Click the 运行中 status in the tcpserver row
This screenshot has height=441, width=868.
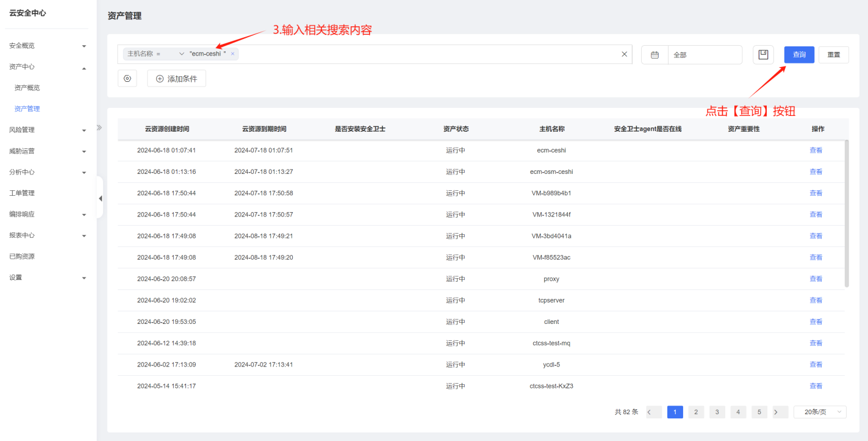tap(456, 300)
